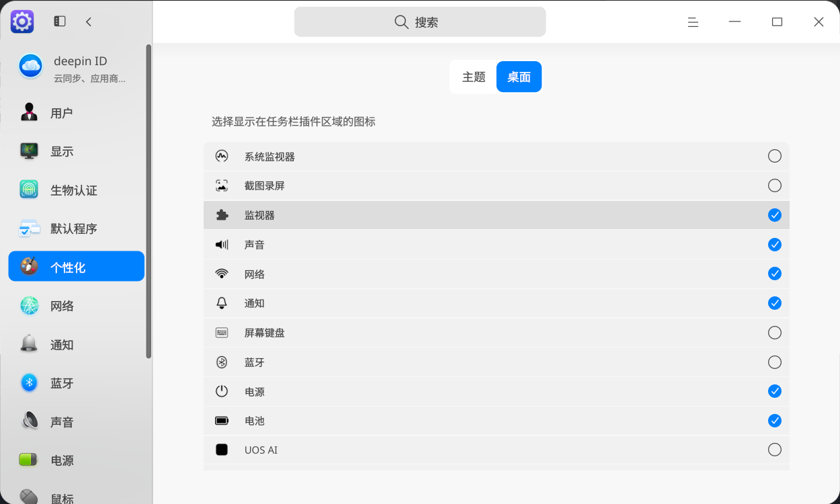This screenshot has height=504, width=840.
Task: Click the 电源 battery icon in sidebar
Action: pyautogui.click(x=29, y=460)
